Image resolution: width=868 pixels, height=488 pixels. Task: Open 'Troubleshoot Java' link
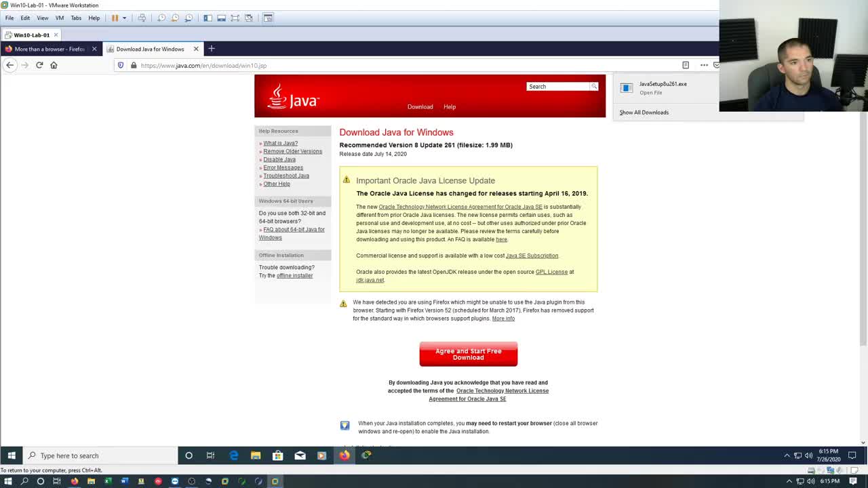click(x=286, y=176)
